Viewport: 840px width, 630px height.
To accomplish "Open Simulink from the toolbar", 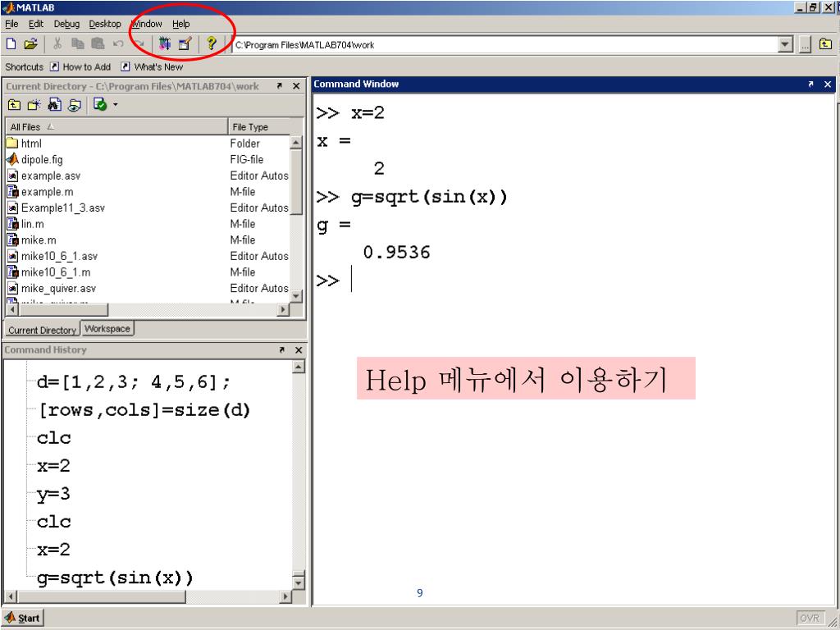I will (x=164, y=44).
